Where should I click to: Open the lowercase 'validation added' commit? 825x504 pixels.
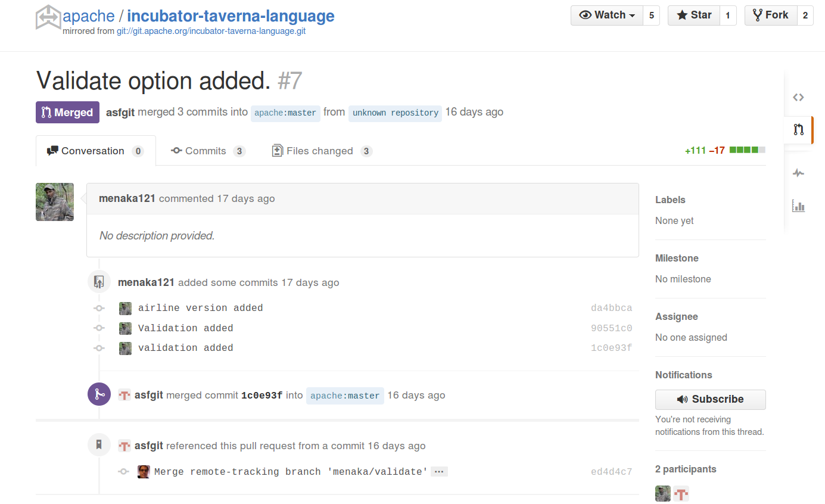click(x=186, y=348)
